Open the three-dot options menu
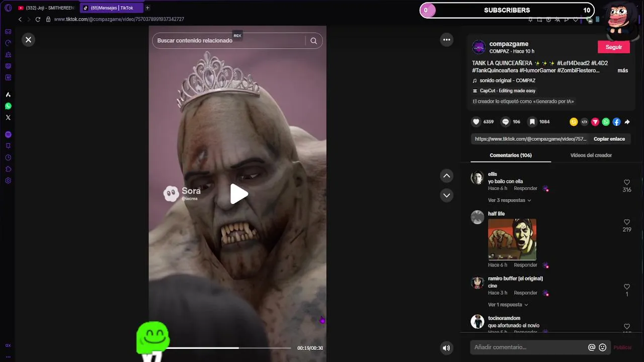Viewport: 644px width, 362px height. (x=447, y=40)
